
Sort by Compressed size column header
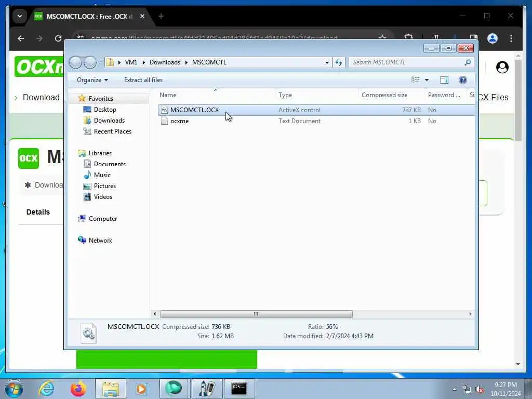pyautogui.click(x=392, y=96)
